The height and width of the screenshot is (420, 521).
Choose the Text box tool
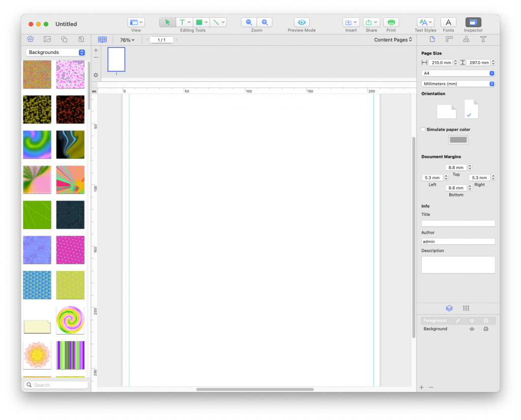click(182, 22)
